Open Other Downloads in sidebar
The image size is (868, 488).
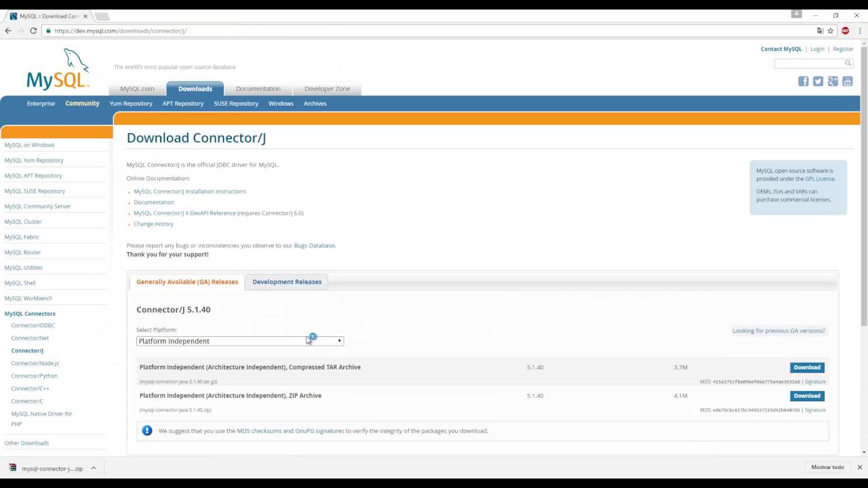point(26,443)
